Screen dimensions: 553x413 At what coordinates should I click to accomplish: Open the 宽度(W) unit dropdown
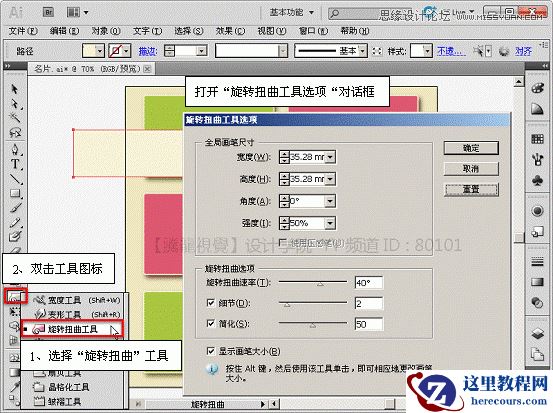(x=330, y=157)
